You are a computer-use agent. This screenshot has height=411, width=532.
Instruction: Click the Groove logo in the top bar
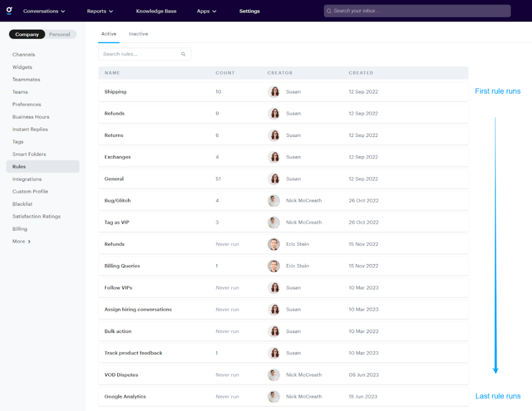point(8,10)
